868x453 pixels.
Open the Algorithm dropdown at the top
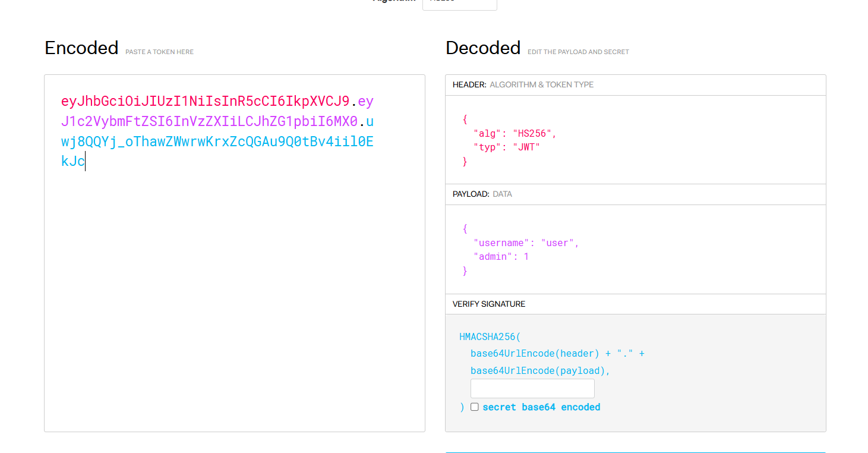459,4
